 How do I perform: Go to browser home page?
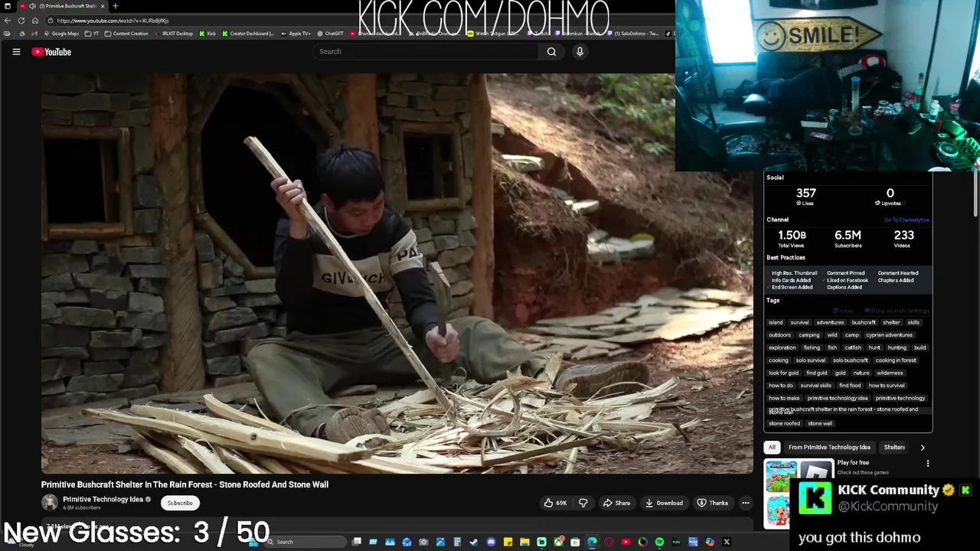click(35, 21)
